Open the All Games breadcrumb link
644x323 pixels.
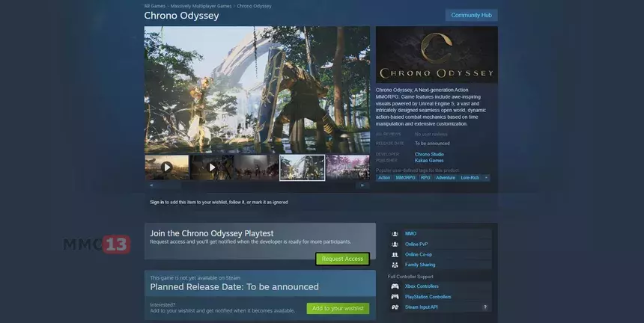click(x=155, y=6)
